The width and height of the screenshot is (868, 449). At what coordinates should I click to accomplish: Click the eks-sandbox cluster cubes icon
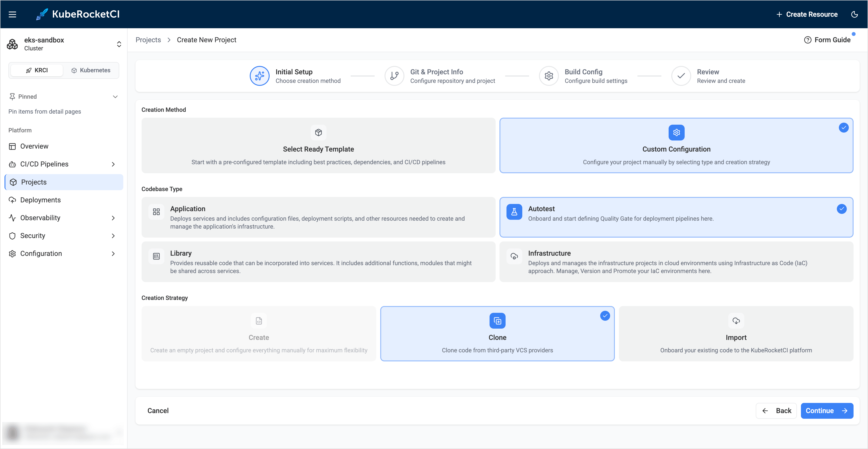point(12,44)
